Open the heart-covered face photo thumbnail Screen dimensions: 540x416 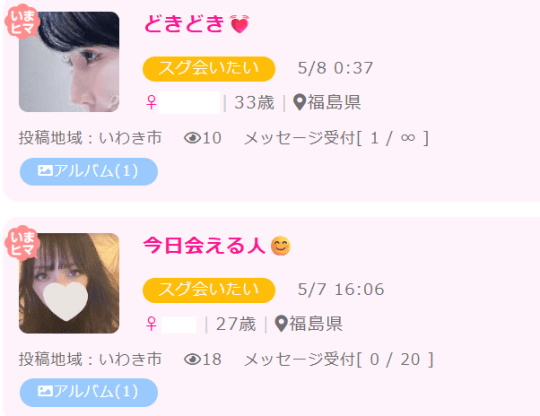pyautogui.click(x=69, y=283)
